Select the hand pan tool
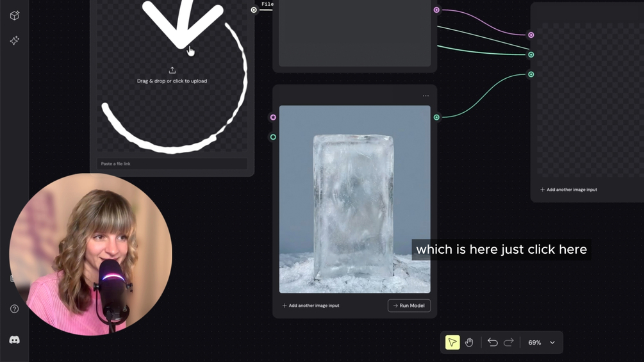The image size is (644, 362). point(469,342)
